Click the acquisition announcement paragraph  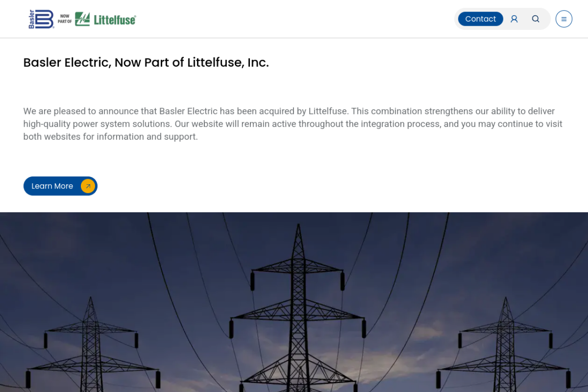[293, 124]
